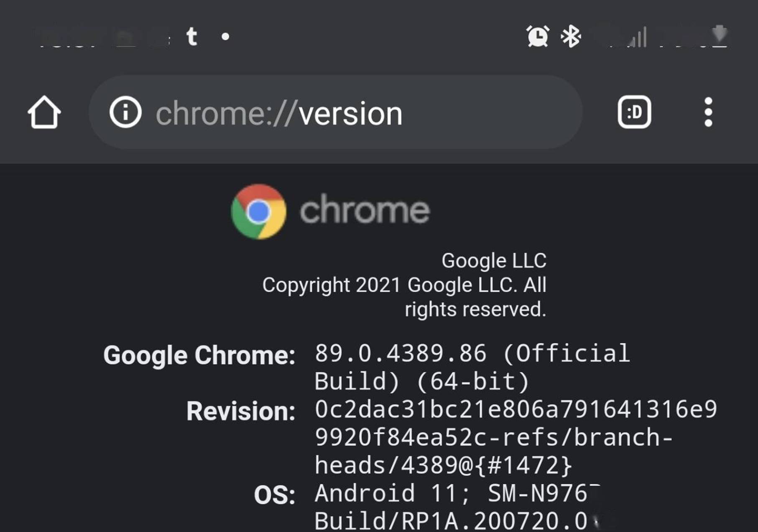Viewport: 758px width, 532px height.
Task: Tap the Bluetooth status icon
Action: coord(571,36)
